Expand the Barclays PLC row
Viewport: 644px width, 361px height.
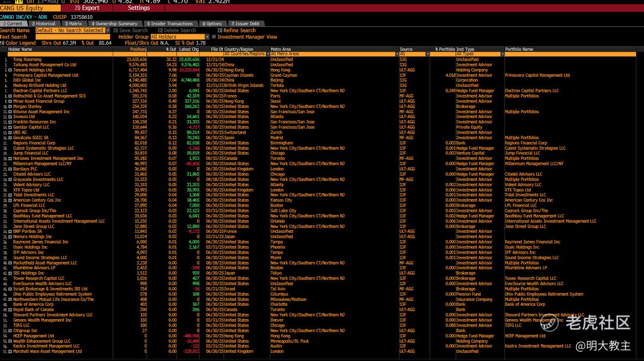point(10,169)
